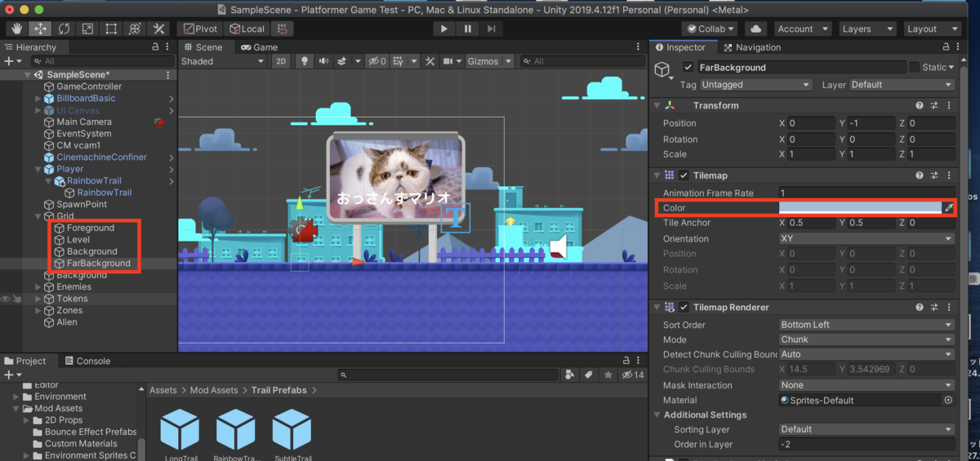Open custom editor tools icon
980x461 pixels.
158,29
